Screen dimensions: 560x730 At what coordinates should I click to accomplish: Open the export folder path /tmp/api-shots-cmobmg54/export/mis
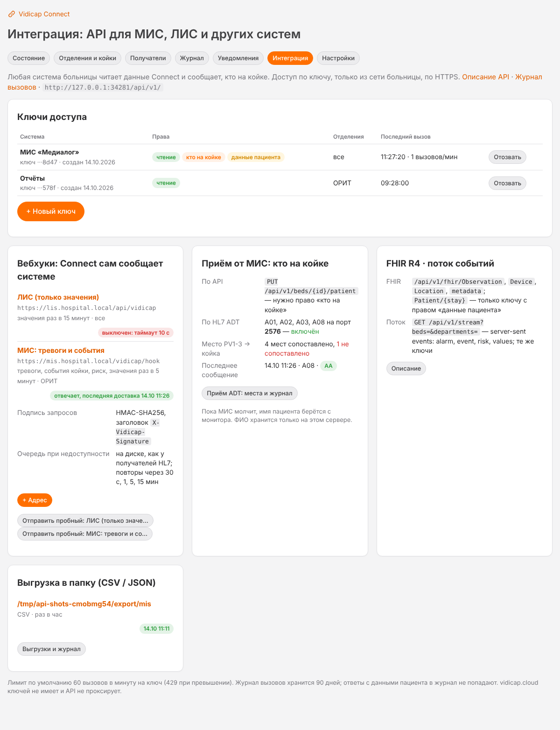pos(84,604)
